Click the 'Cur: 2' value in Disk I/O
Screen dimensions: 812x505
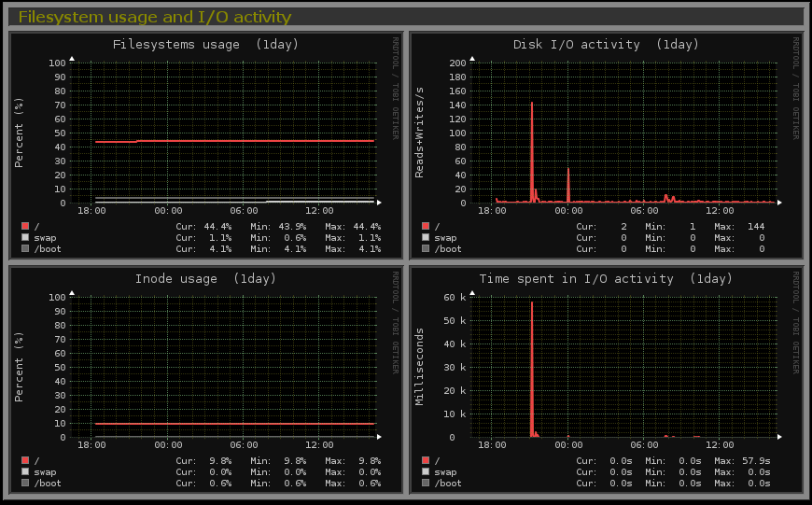[602, 226]
